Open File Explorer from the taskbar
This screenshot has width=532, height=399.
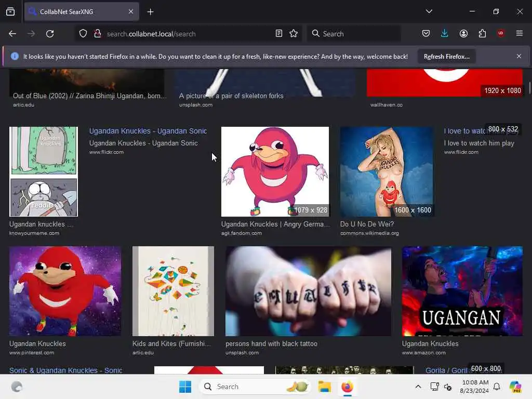324,387
